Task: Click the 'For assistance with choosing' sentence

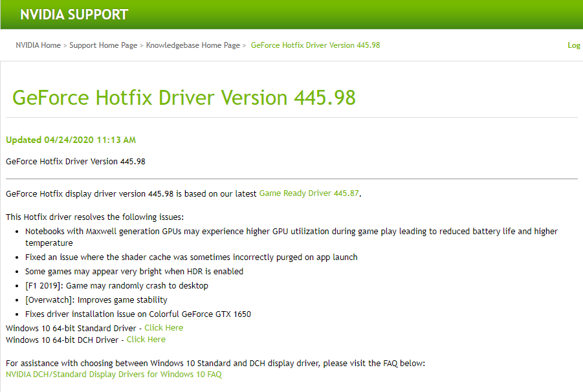Action: coord(215,364)
